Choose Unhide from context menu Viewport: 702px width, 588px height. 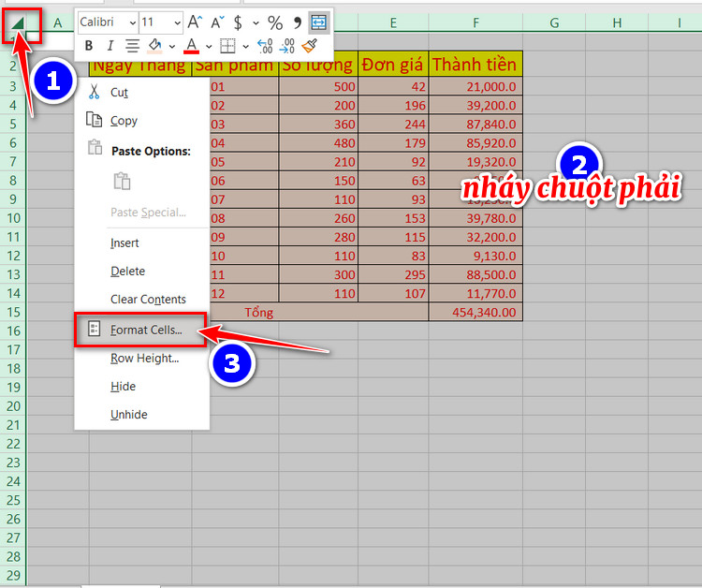[142, 414]
